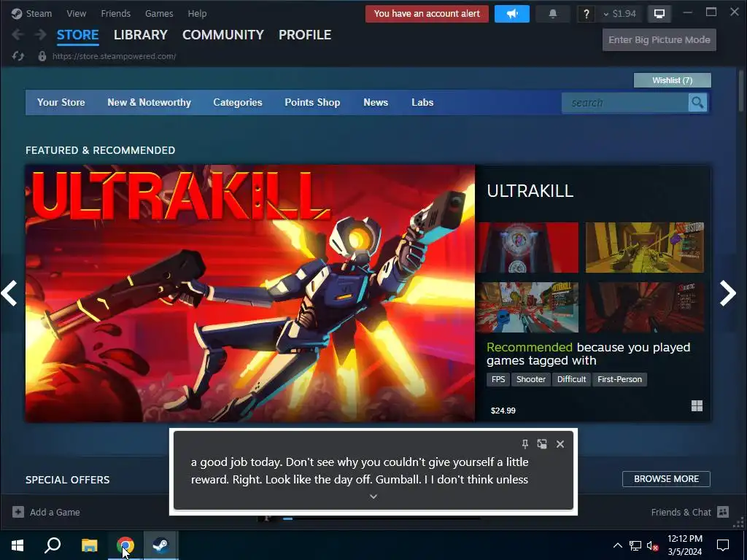Click the store page vertical scrollbar
Viewport: 747px width, 560px height.
[x=741, y=90]
